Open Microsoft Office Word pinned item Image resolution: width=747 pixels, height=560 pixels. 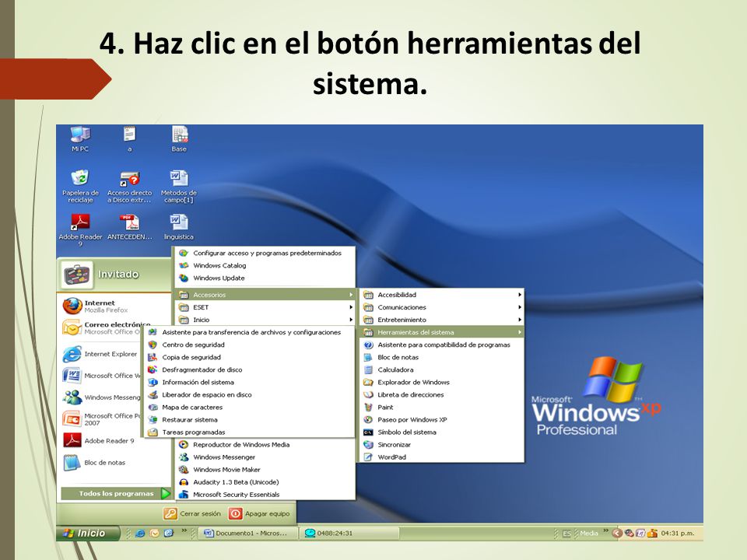click(101, 375)
